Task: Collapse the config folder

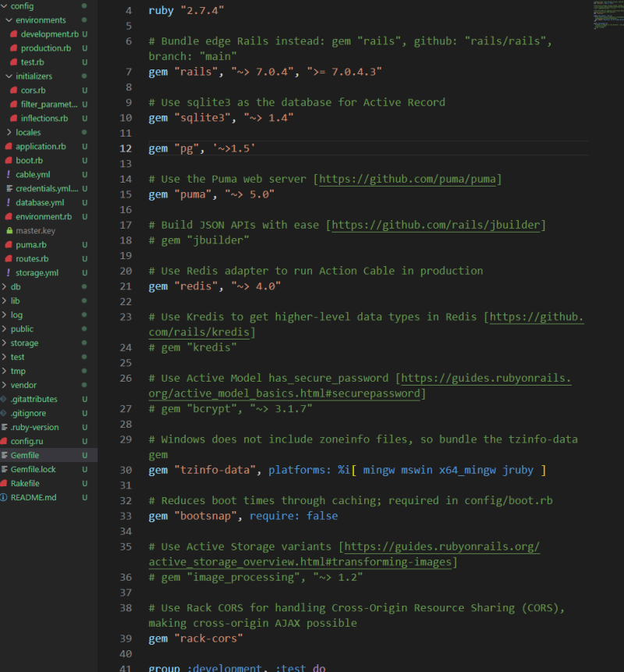Action: click(x=4, y=6)
